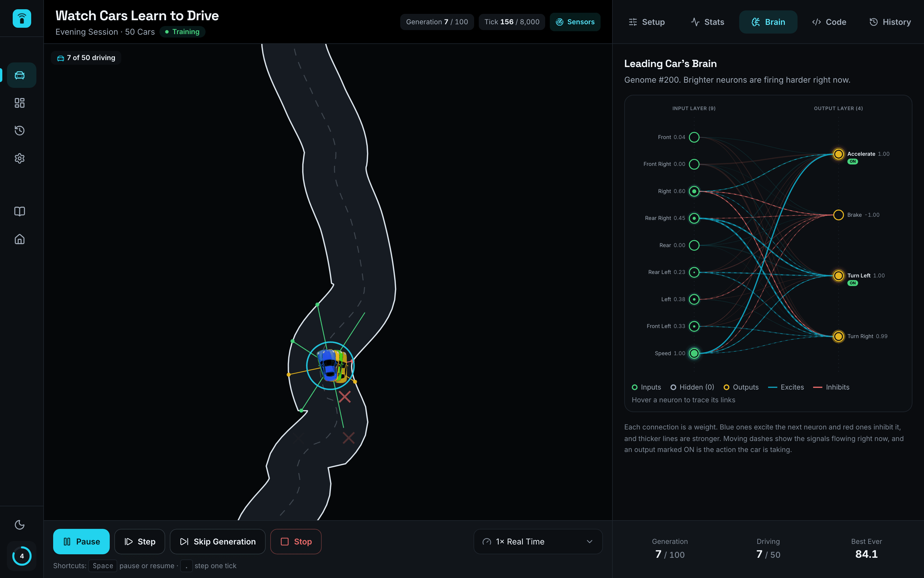Click the Front input neuron

pos(694,137)
